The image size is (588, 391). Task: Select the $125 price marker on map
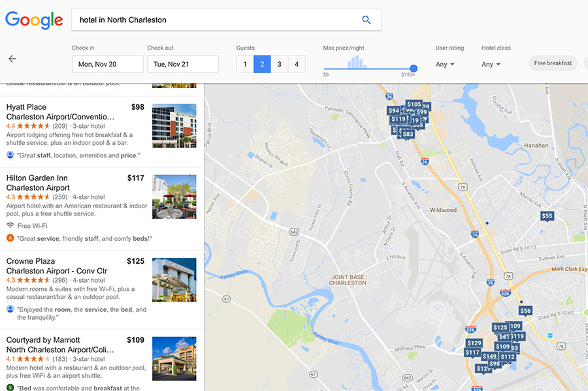[500, 328]
